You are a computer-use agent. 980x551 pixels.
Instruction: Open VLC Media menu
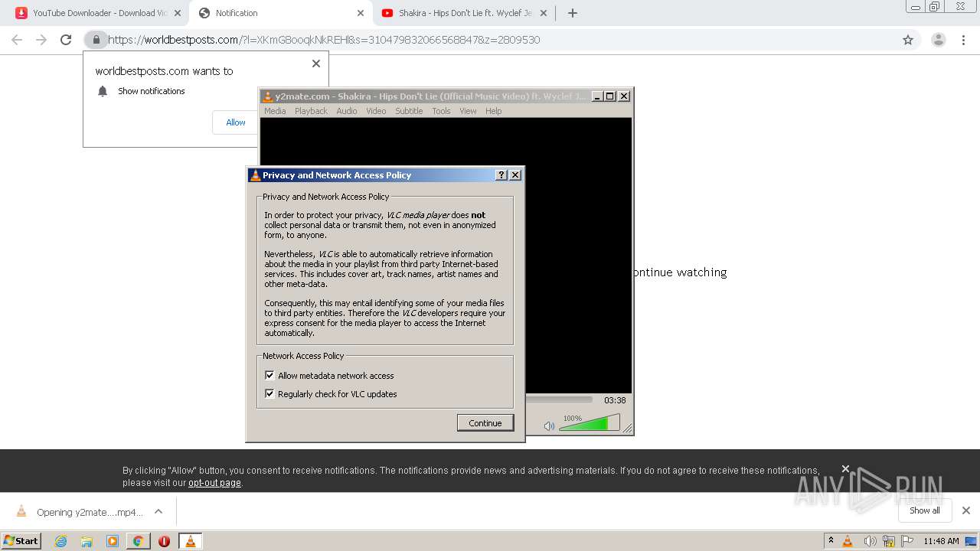point(275,111)
